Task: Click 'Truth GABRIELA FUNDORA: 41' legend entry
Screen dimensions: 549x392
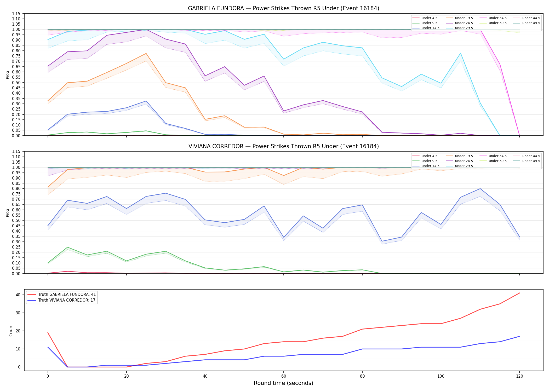Action: [x=67, y=295]
